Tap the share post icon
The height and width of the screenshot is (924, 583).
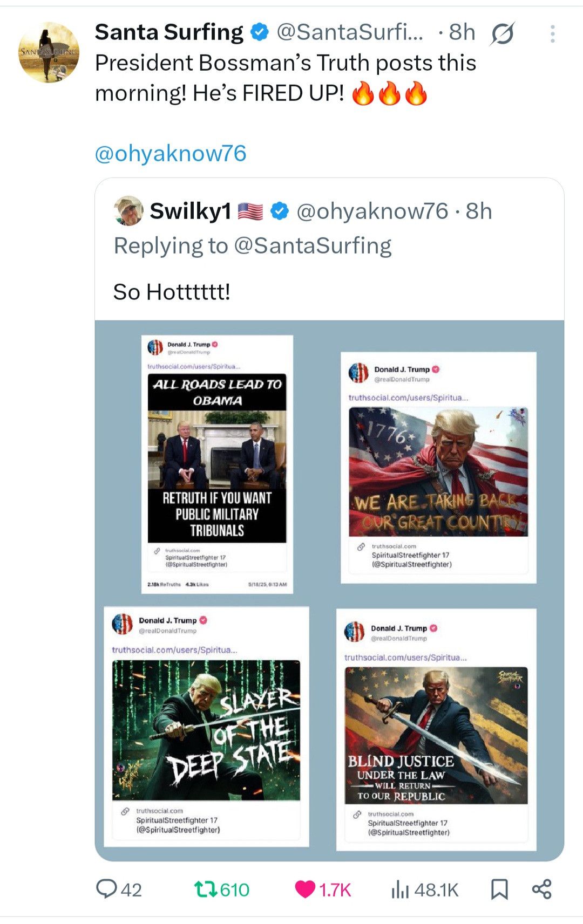tap(541, 889)
